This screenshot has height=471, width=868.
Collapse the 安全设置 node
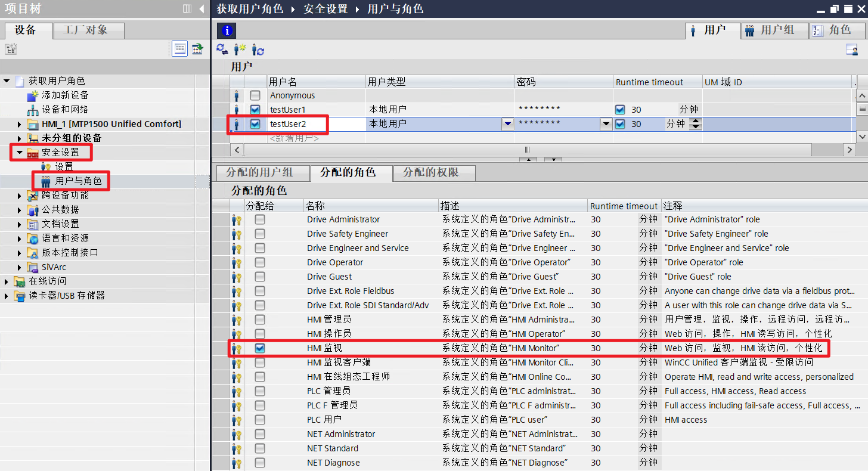pyautogui.click(x=20, y=153)
